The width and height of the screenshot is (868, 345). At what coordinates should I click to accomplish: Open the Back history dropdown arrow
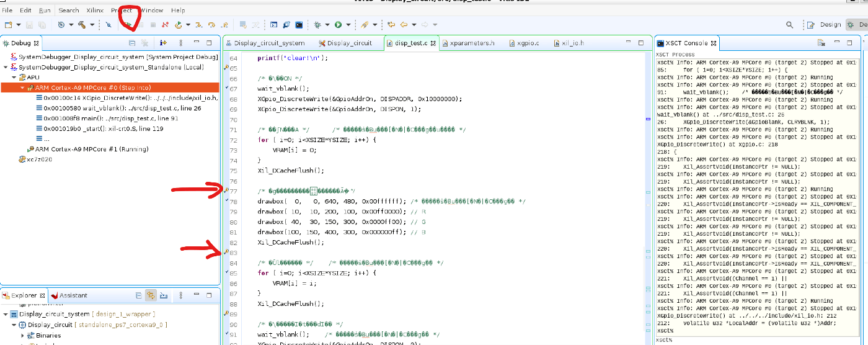tap(414, 25)
